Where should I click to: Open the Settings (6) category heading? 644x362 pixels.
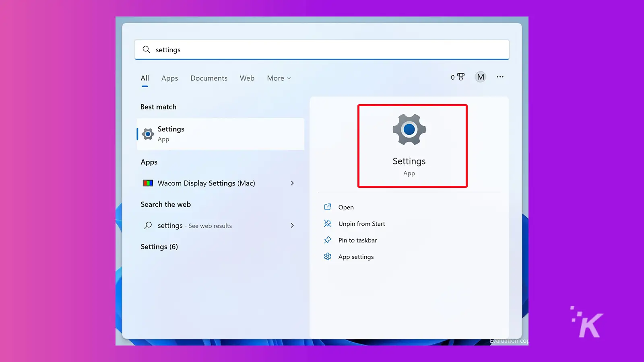(x=159, y=247)
